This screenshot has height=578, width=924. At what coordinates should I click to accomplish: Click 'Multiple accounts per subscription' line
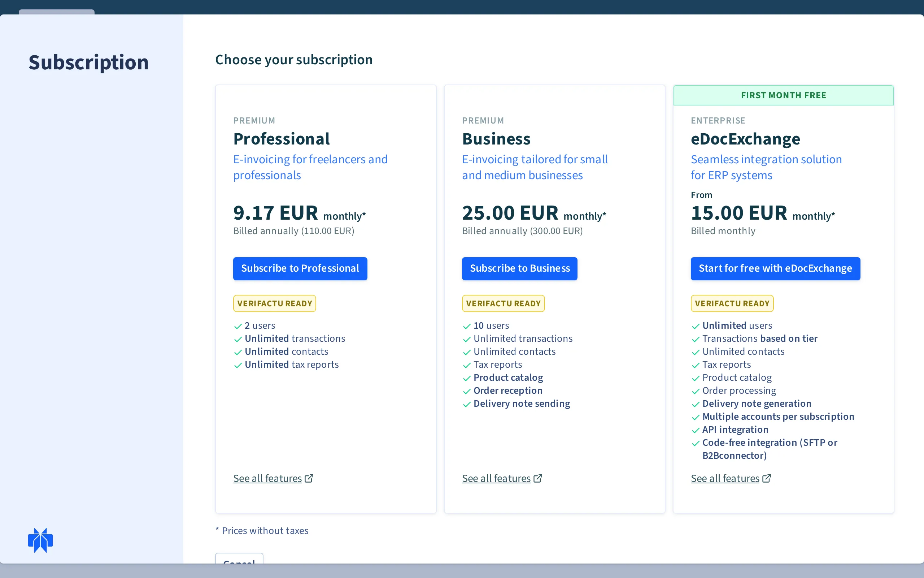point(778,416)
